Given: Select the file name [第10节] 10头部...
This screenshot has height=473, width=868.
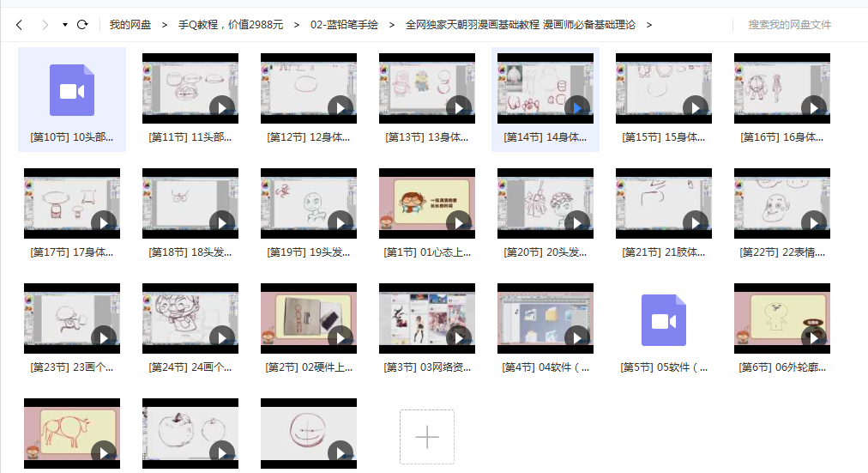Looking at the screenshot, I should [72, 137].
